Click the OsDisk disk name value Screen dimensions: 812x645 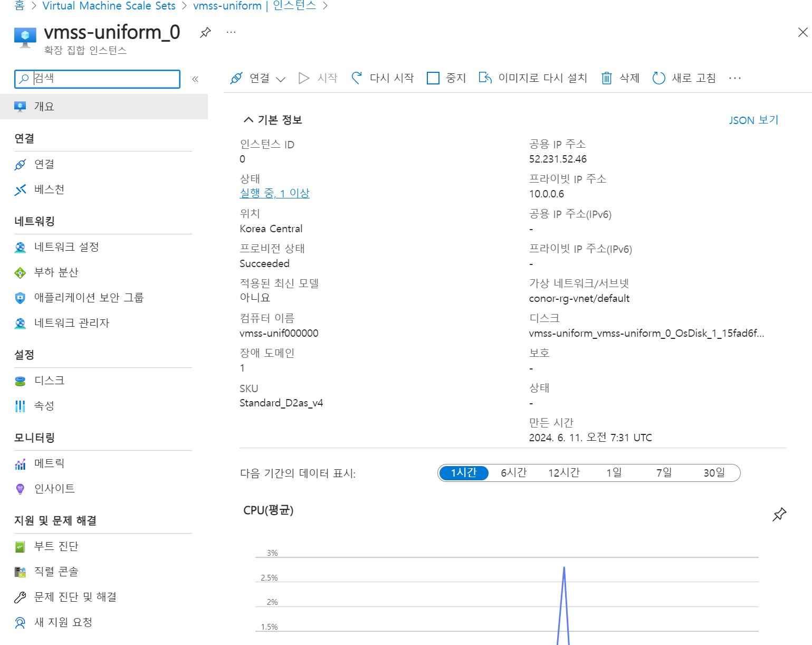646,333
